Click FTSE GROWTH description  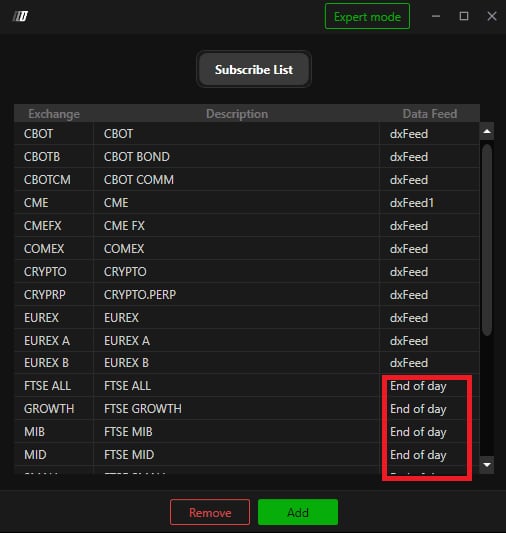click(x=143, y=409)
